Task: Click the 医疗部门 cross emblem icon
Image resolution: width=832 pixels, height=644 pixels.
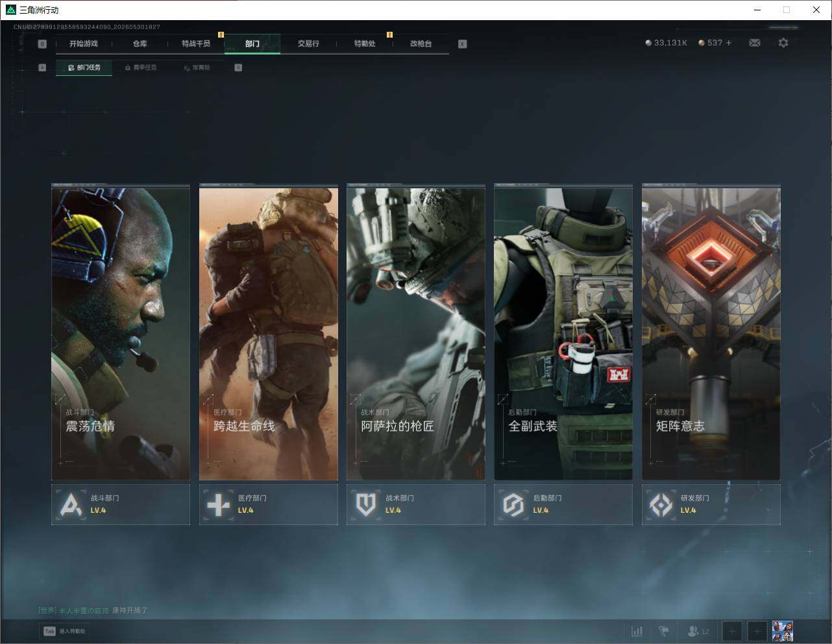Action: click(218, 504)
